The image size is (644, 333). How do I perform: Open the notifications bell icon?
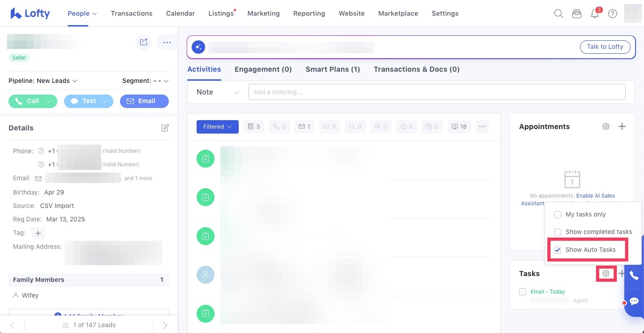coord(595,13)
